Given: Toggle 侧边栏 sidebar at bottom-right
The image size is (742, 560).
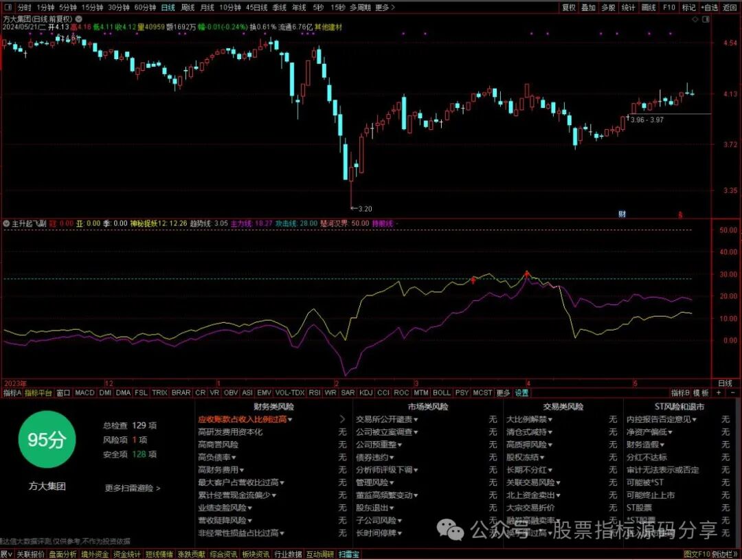Looking at the screenshot, I should pyautogui.click(x=724, y=555).
